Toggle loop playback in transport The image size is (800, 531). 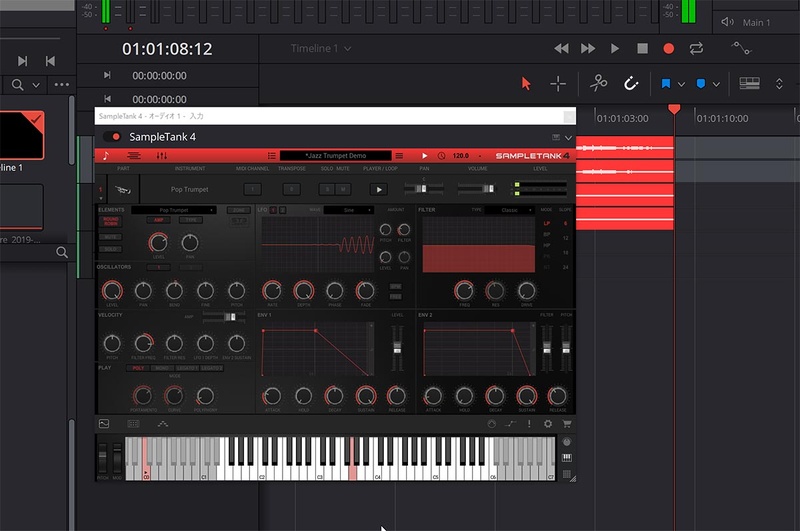pos(696,48)
